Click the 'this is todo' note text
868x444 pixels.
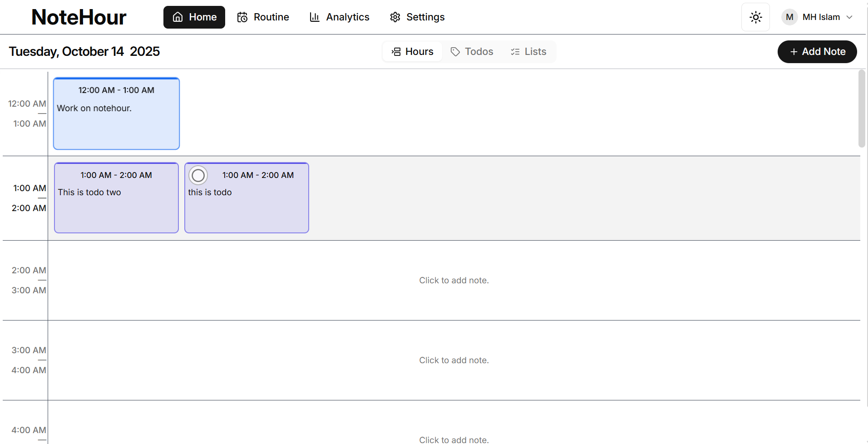(x=210, y=192)
